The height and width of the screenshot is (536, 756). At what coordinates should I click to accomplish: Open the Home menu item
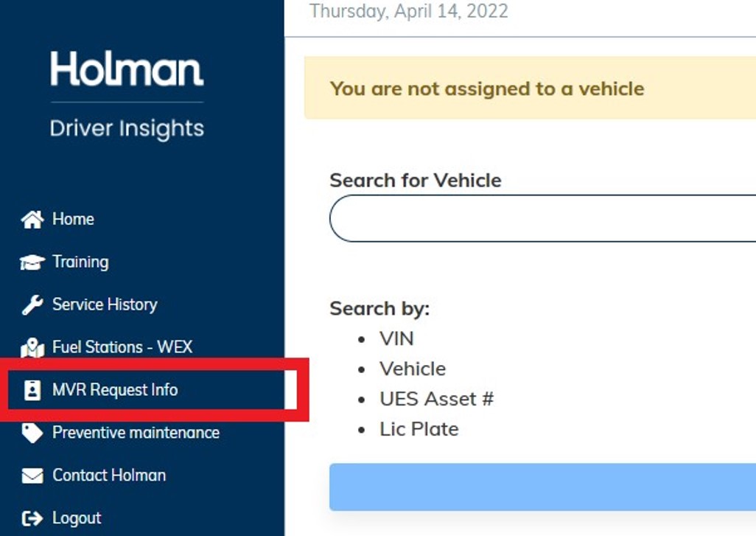(73, 218)
